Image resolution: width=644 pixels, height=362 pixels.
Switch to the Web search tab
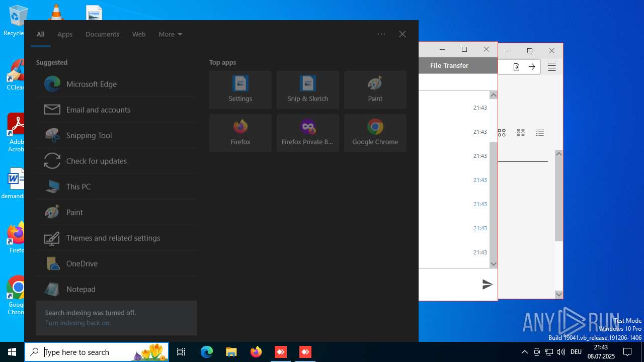(139, 34)
